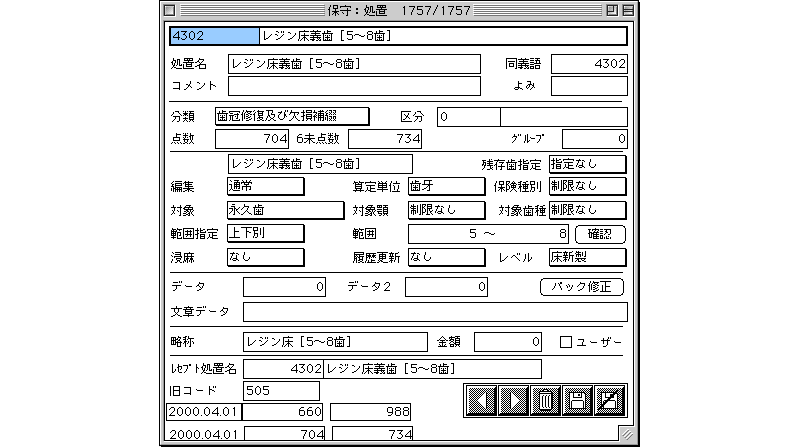Click the trash can delete icon

[545, 400]
